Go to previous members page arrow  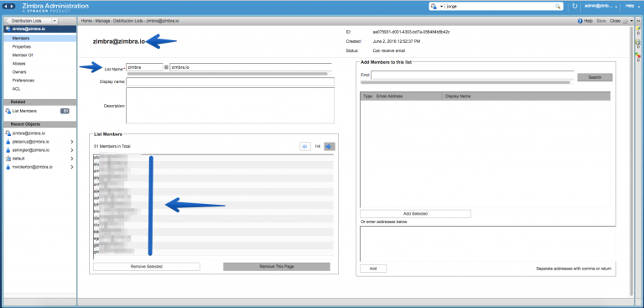point(305,146)
